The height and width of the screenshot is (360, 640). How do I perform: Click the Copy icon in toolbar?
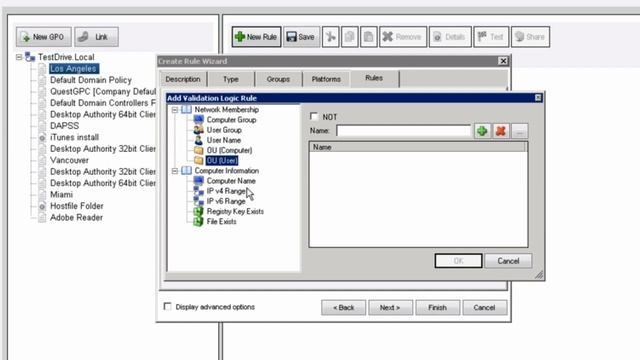click(350, 37)
